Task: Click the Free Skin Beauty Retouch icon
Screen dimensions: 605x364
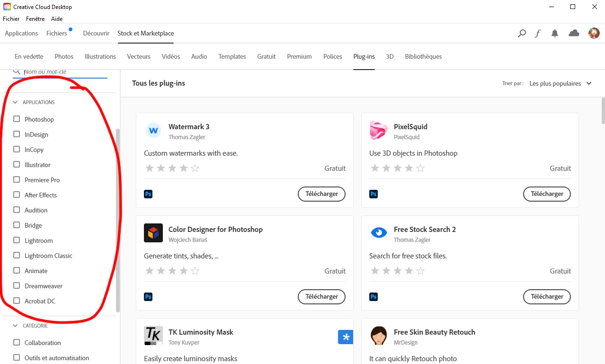Action: click(x=379, y=336)
